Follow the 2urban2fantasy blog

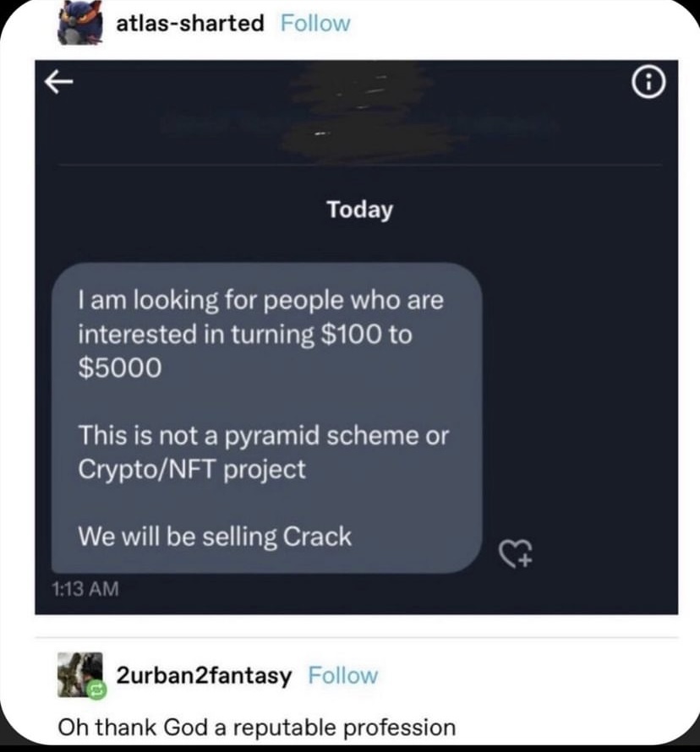coord(342,675)
